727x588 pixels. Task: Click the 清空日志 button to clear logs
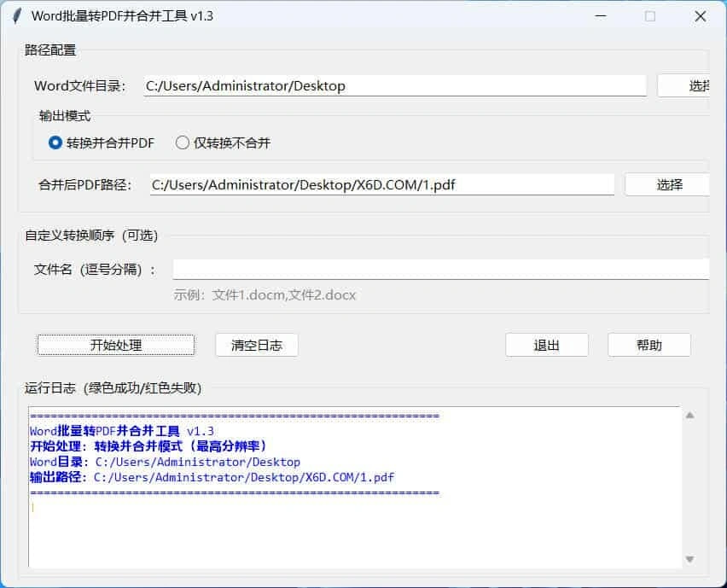[x=256, y=345]
